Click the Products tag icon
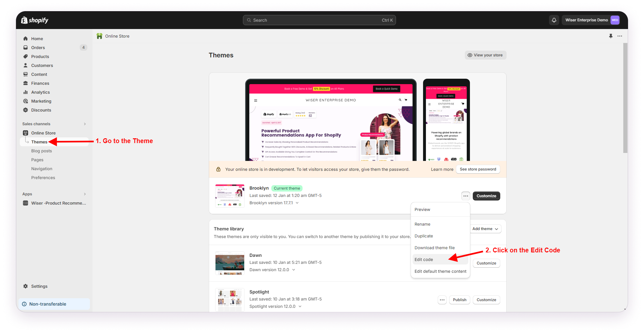The height and width of the screenshot is (333, 644). click(26, 56)
